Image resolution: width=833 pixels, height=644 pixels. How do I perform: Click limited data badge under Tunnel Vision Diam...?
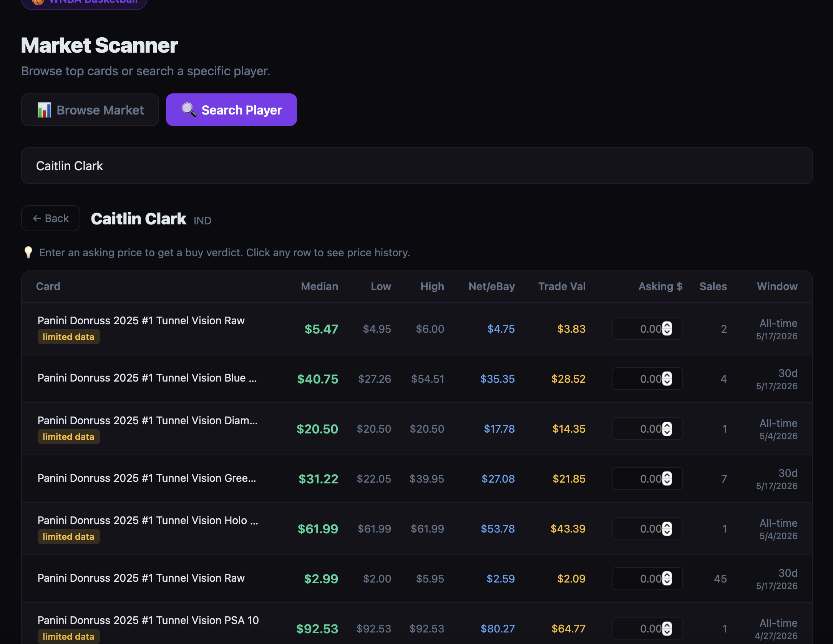[68, 437]
